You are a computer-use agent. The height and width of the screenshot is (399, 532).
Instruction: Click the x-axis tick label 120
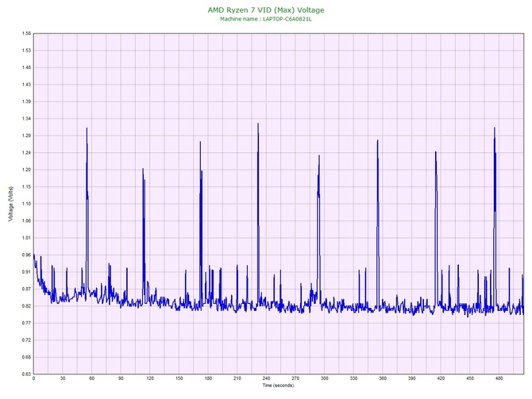click(x=150, y=378)
